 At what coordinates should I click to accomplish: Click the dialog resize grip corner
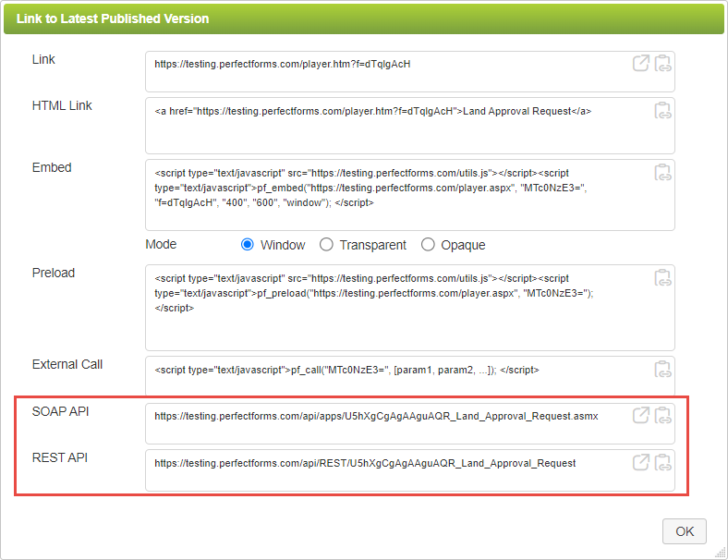pyautogui.click(x=721, y=553)
